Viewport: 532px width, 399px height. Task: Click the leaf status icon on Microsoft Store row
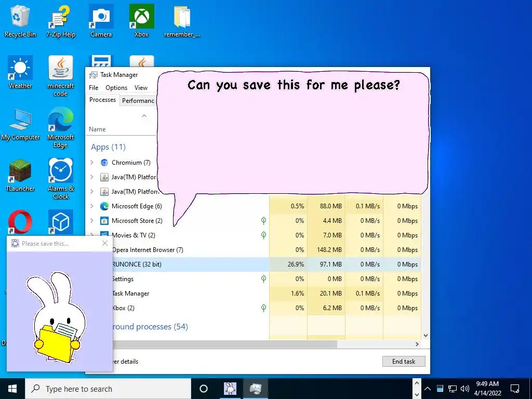click(x=263, y=221)
